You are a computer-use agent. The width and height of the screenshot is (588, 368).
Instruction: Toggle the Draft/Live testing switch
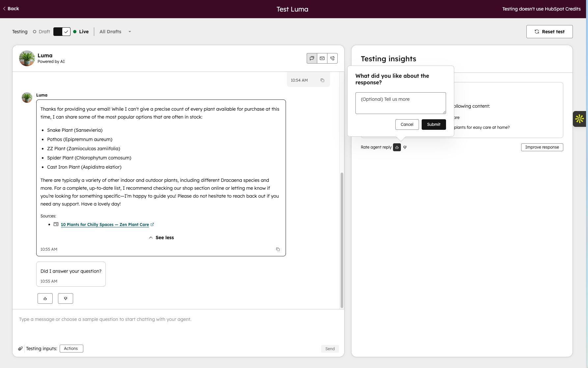62,32
